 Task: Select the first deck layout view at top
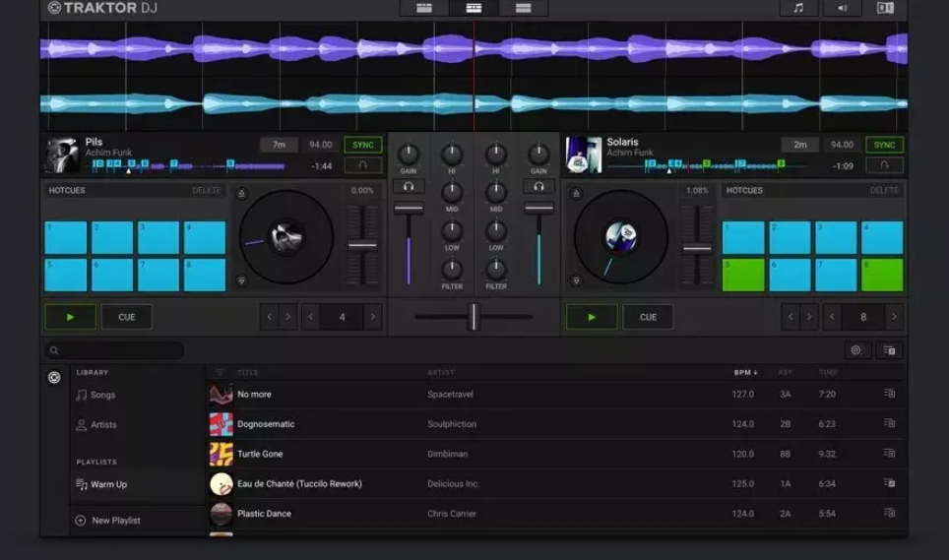tap(424, 8)
